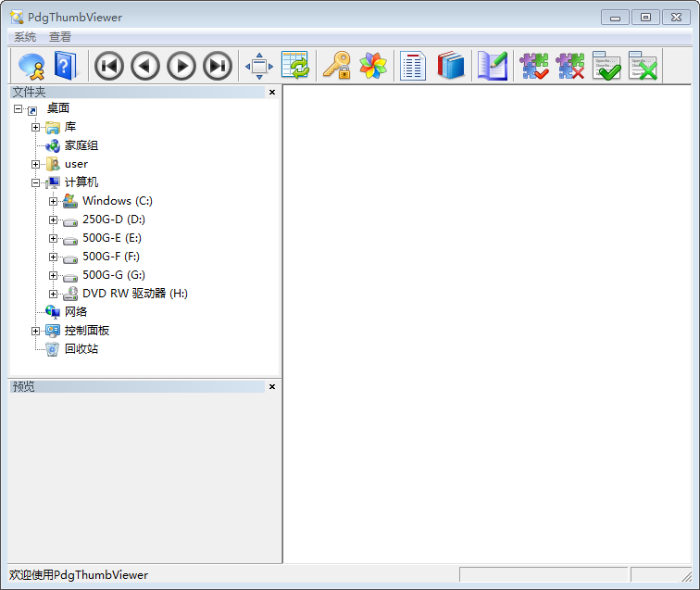
Task: Click the puzzle with green checkmark icon
Action: coord(534,66)
